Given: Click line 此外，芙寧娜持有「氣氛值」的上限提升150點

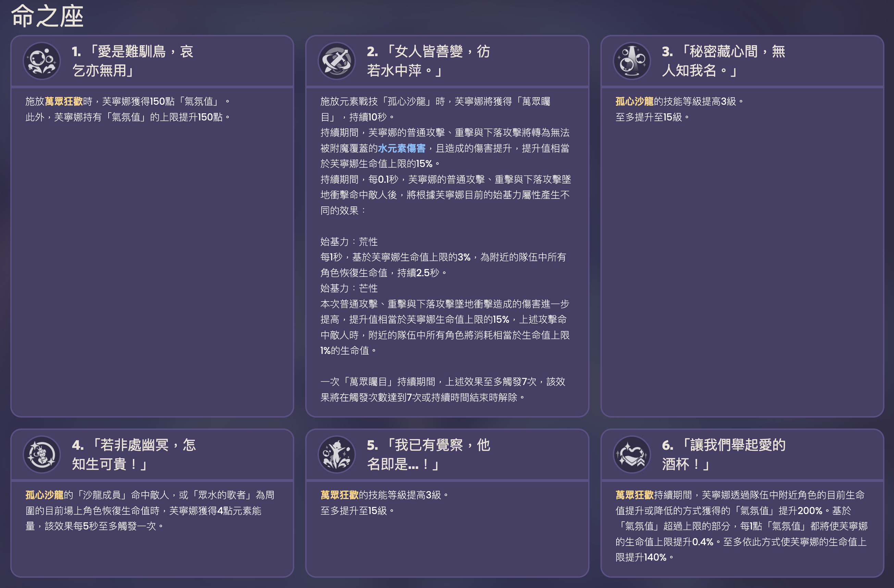Looking at the screenshot, I should pos(128,117).
